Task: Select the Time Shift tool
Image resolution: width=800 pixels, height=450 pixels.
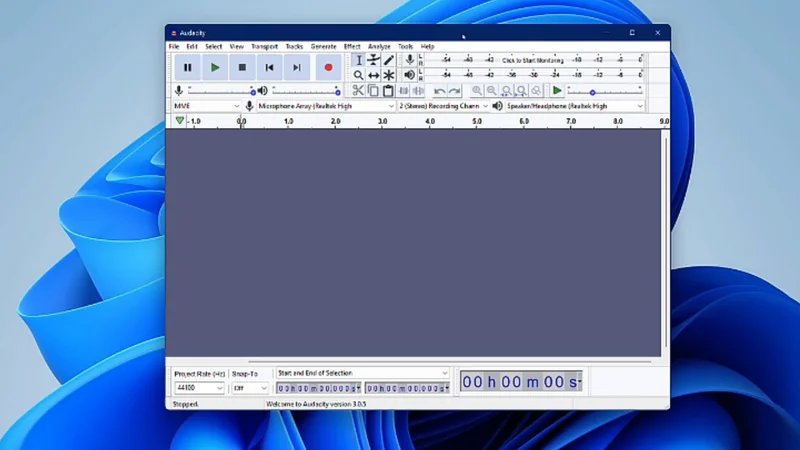Action: pyautogui.click(x=374, y=76)
